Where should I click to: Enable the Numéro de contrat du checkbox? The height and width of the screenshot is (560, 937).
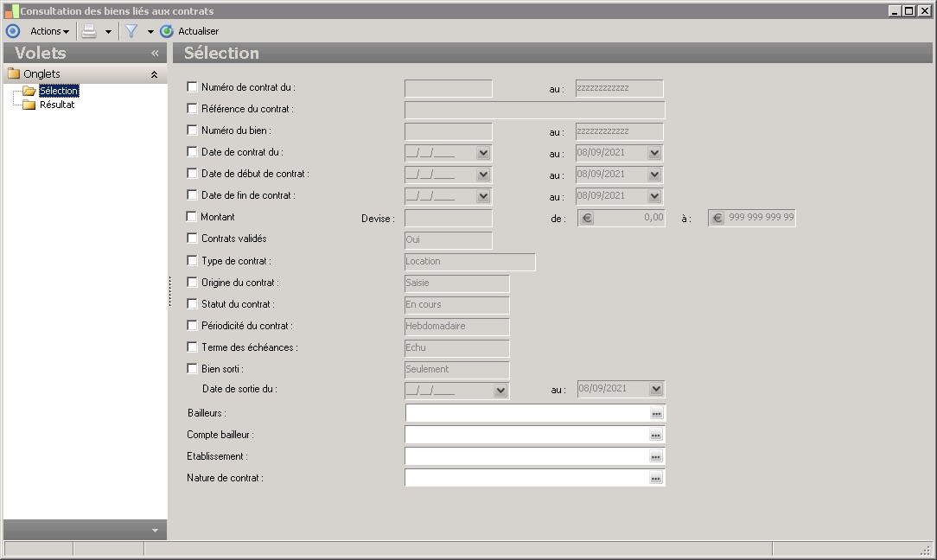tap(192, 87)
